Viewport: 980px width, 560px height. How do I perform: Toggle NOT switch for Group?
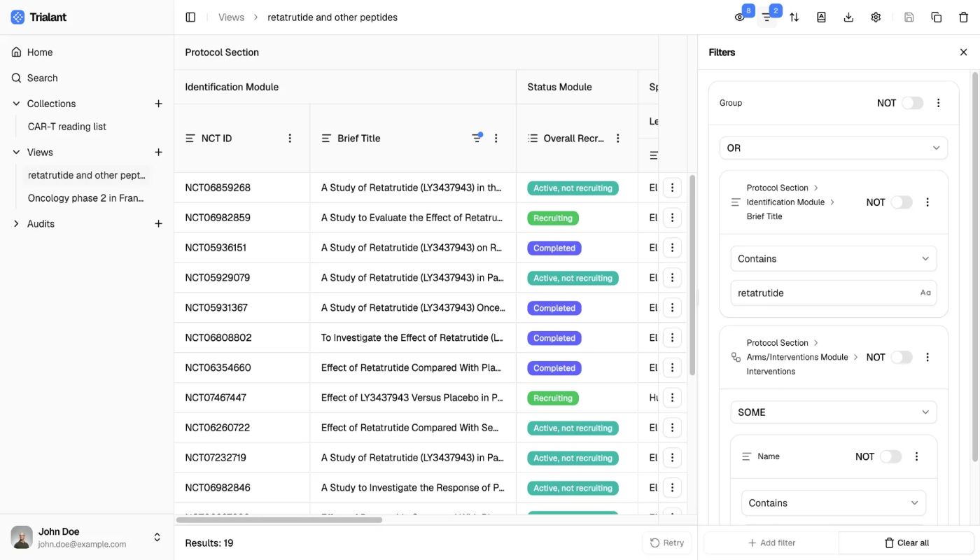coord(912,103)
